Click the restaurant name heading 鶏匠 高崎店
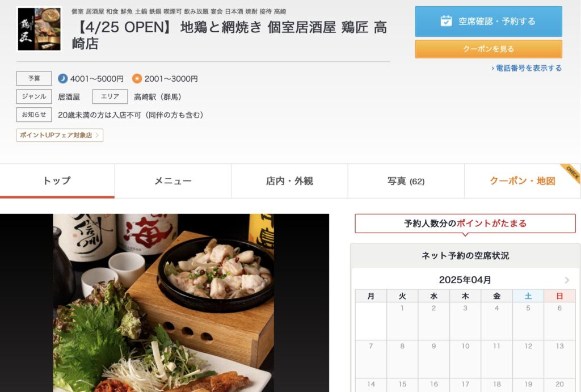The image size is (581, 392). point(229,35)
